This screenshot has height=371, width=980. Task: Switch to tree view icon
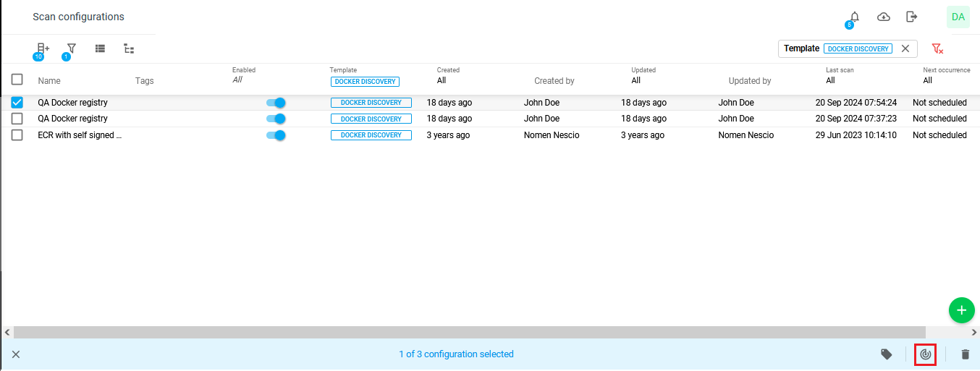tap(129, 48)
